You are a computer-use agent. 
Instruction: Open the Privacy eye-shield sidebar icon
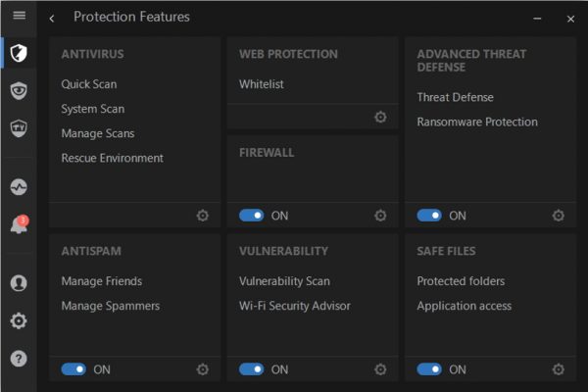[x=19, y=90]
